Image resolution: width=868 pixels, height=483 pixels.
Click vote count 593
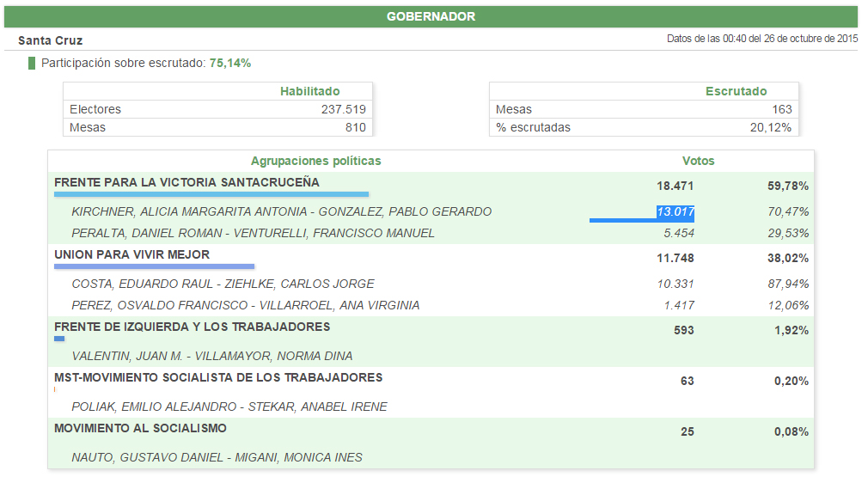coord(684,331)
